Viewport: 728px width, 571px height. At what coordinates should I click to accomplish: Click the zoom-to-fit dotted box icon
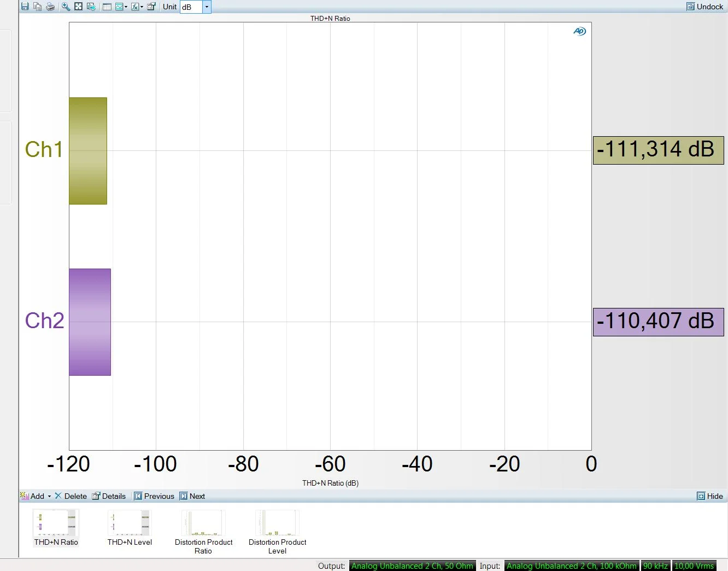click(78, 7)
